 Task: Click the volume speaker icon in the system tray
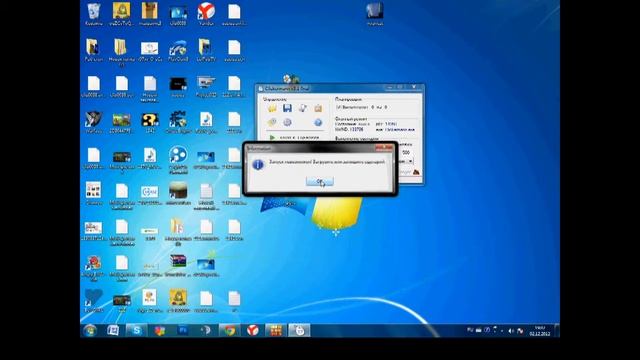coord(511,331)
